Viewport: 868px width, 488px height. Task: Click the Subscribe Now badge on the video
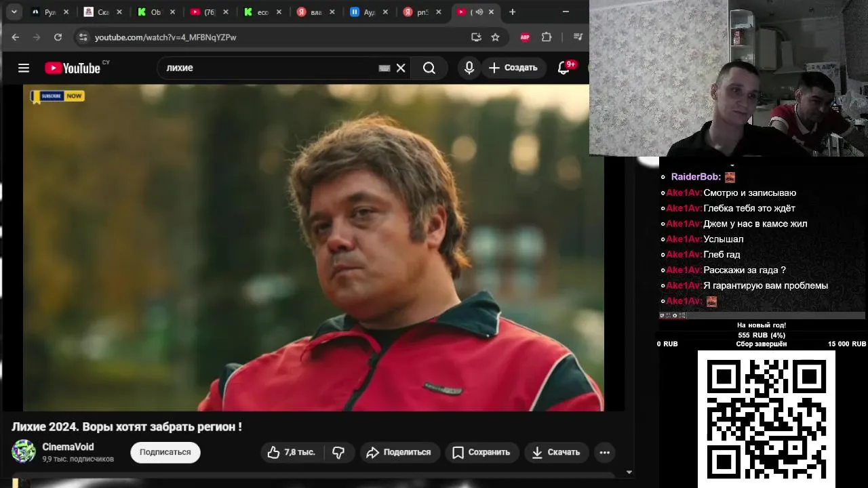click(57, 96)
